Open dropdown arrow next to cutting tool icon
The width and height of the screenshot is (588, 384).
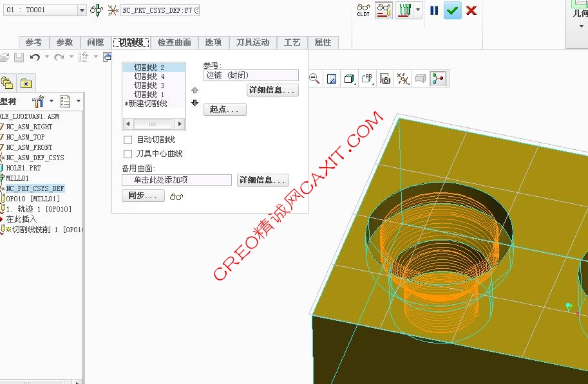(418, 10)
